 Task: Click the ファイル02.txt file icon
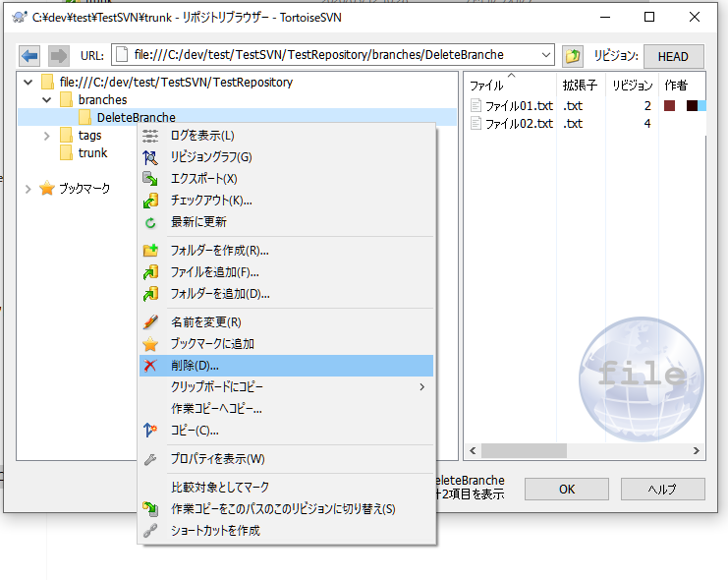(x=476, y=124)
